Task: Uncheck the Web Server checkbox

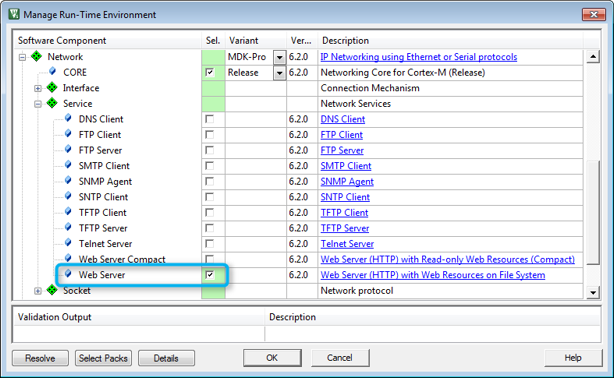Action: pos(210,275)
